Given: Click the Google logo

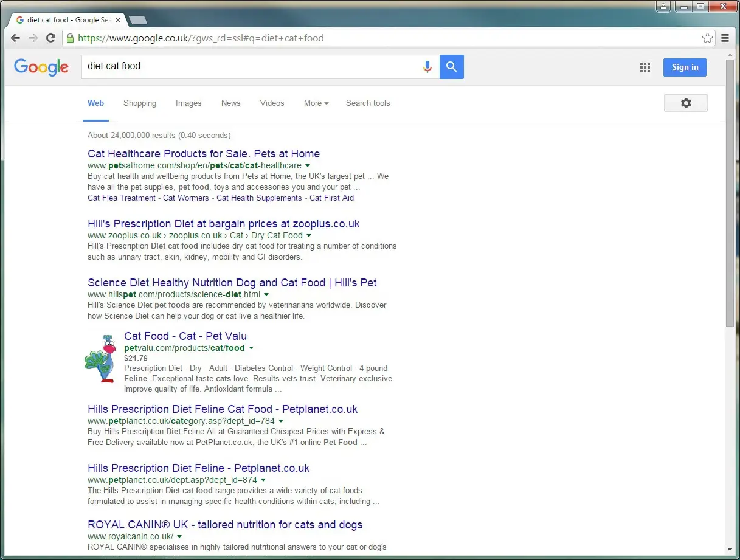Looking at the screenshot, I should coord(41,67).
